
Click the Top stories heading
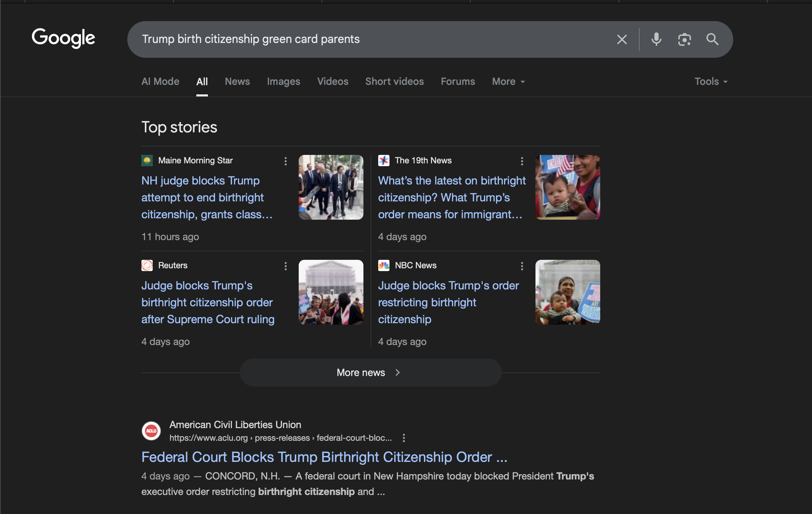(x=179, y=127)
